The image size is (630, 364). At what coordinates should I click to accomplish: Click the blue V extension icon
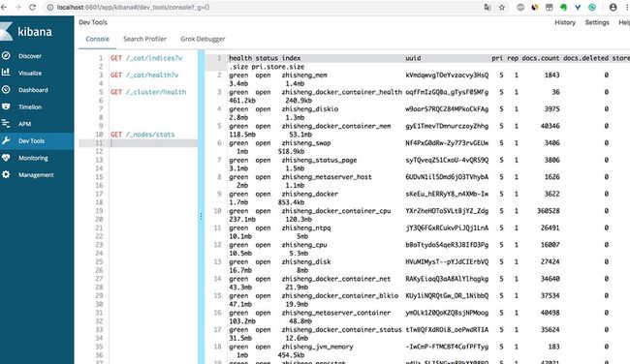coord(578,7)
